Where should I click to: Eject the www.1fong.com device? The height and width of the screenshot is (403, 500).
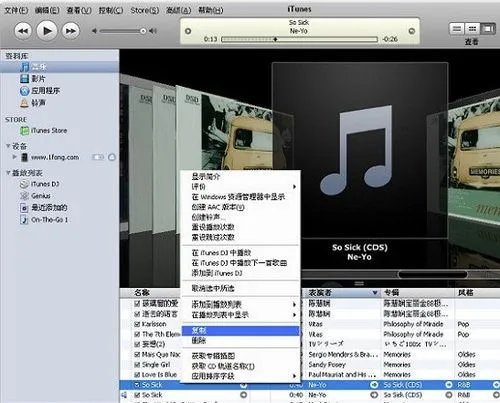pyautogui.click(x=112, y=157)
